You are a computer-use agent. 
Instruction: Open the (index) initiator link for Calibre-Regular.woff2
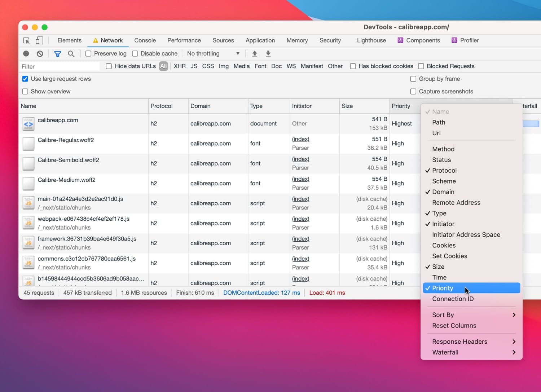[300, 139]
